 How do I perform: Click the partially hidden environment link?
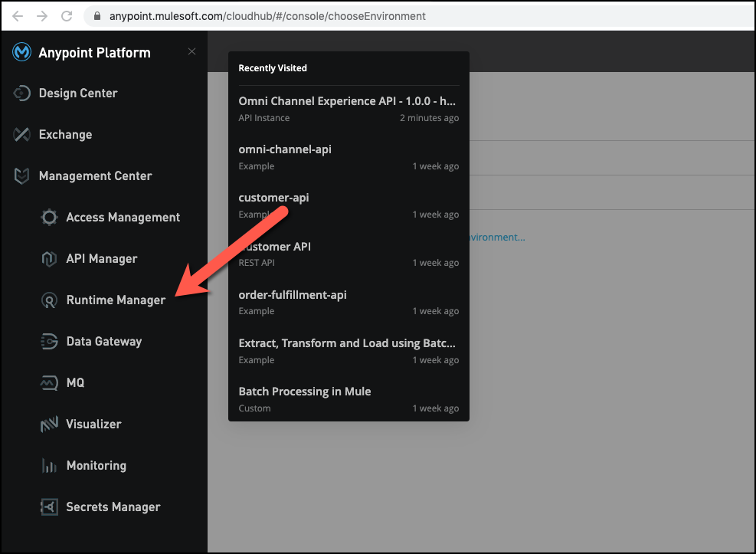[497, 238]
